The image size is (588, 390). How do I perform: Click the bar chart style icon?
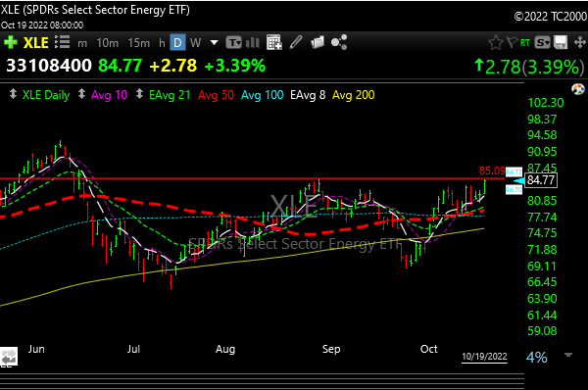(253, 43)
